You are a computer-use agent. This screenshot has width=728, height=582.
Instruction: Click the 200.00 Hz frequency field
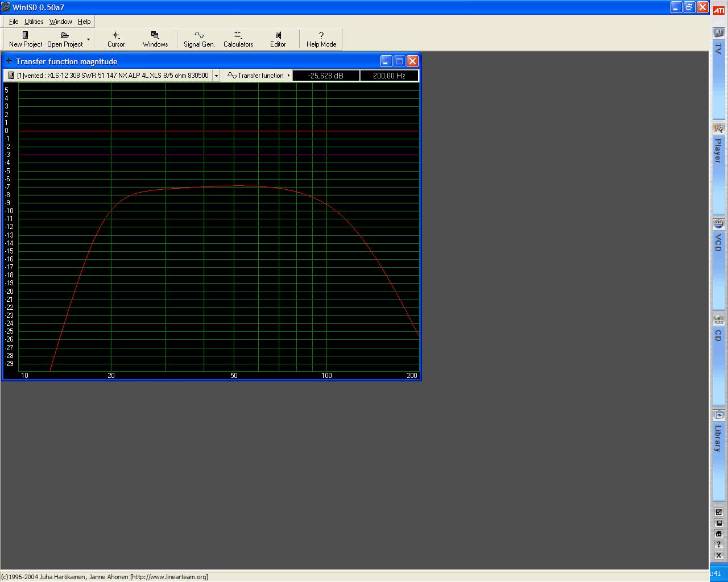pyautogui.click(x=389, y=75)
